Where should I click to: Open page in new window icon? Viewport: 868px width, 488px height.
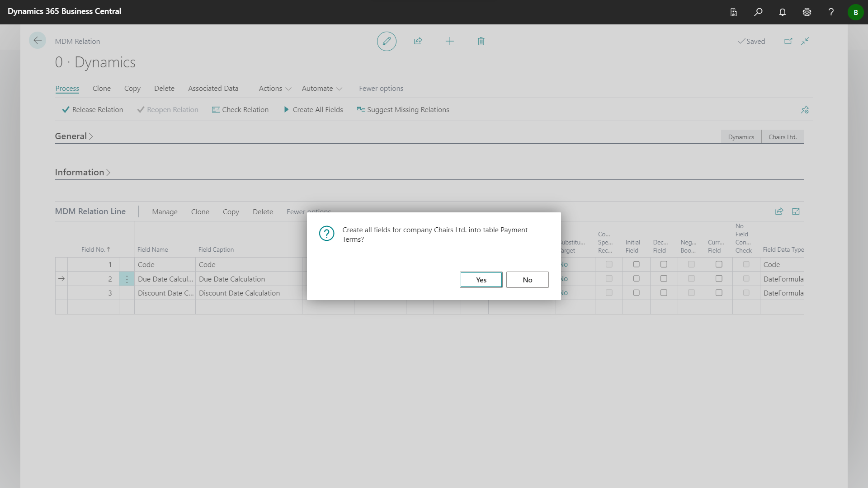(x=788, y=41)
